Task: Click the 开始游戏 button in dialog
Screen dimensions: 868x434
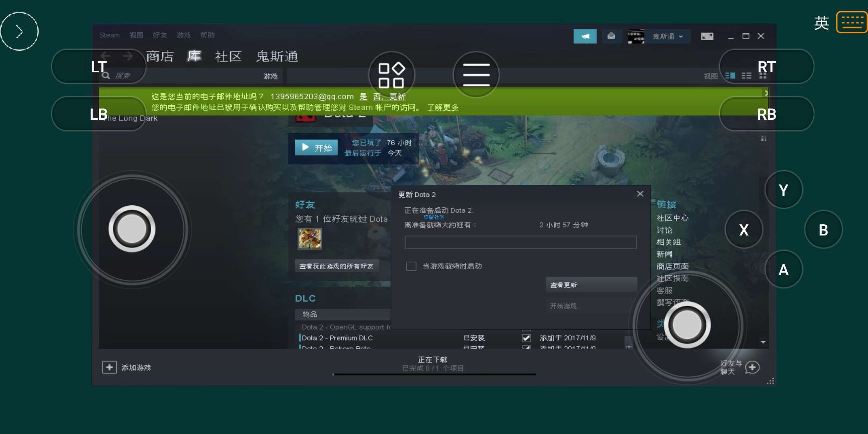Action: tap(591, 306)
